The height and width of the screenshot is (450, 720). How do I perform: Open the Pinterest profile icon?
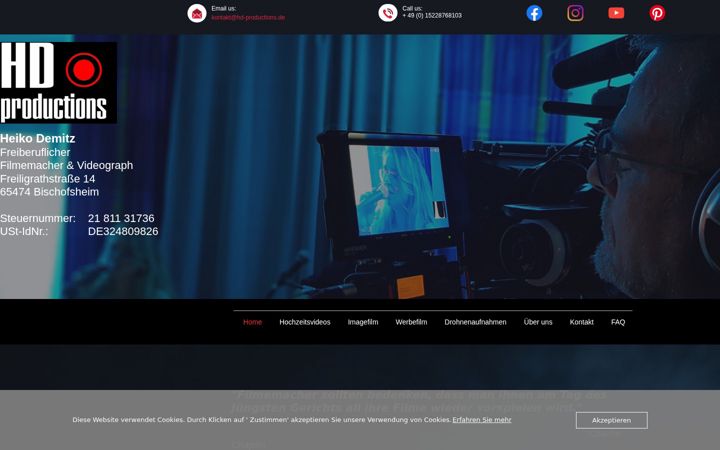coord(657,13)
